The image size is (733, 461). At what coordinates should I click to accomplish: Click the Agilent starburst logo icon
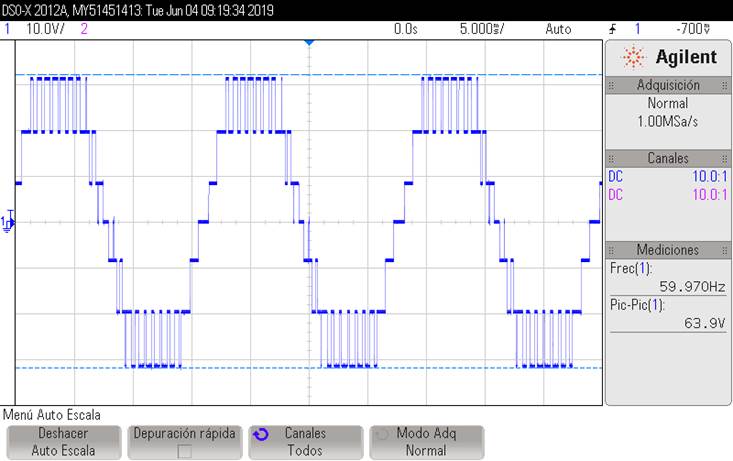pos(632,57)
